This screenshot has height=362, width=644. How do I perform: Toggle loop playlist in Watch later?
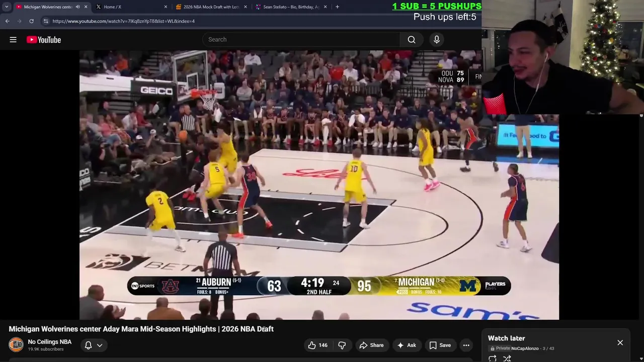point(493,358)
